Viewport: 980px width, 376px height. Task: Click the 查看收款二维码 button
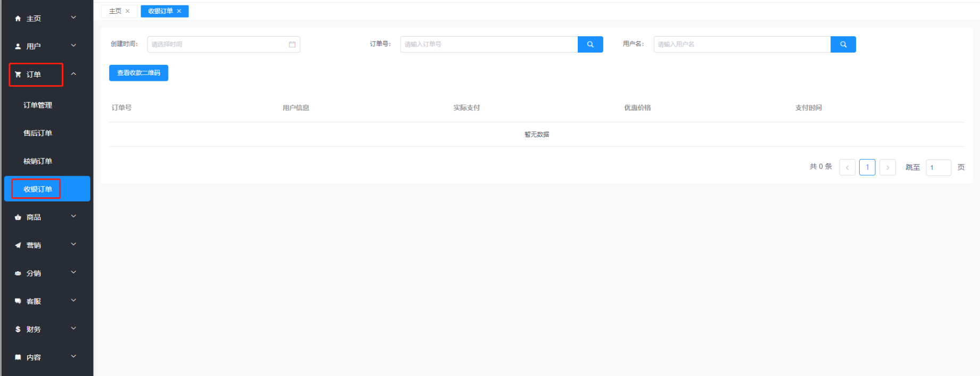(x=138, y=73)
